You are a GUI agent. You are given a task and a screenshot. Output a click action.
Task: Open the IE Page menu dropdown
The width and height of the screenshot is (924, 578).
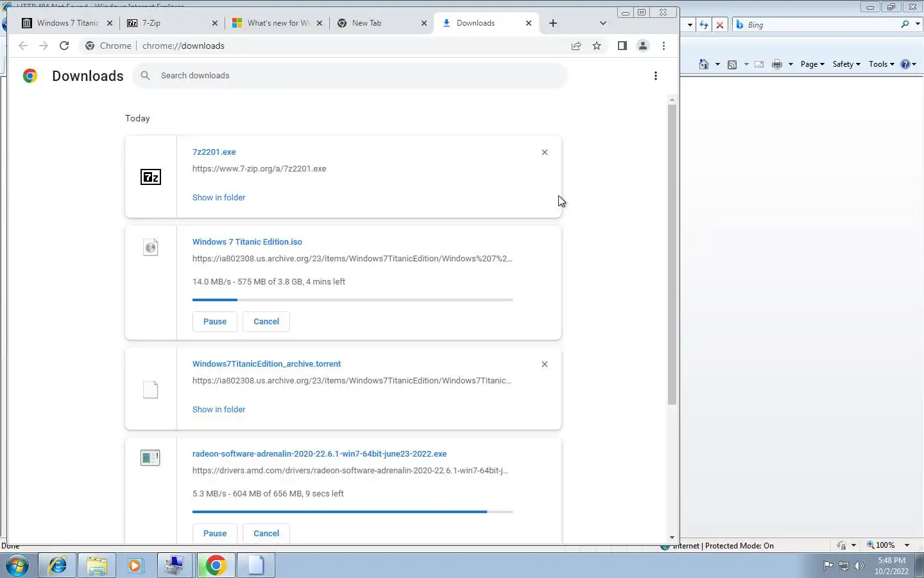pos(812,64)
